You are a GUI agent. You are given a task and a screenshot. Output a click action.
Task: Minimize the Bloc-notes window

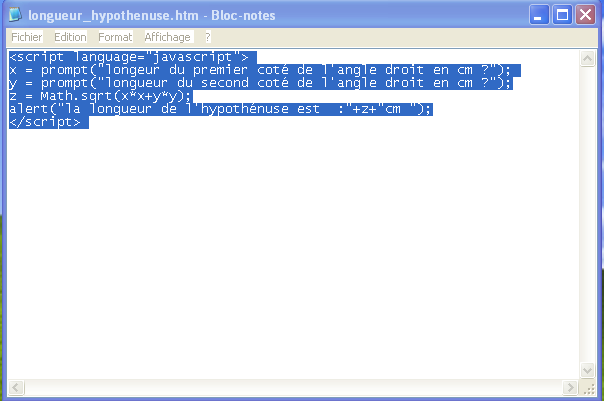pyautogui.click(x=539, y=15)
